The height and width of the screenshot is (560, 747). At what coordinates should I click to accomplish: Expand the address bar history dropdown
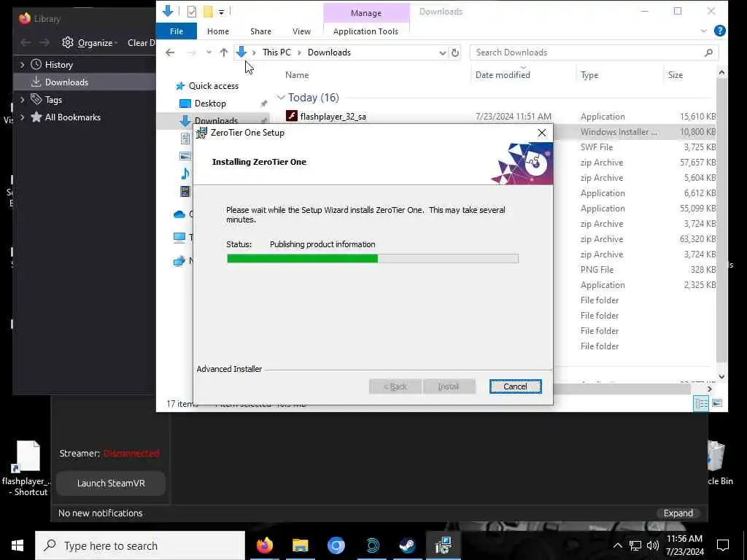click(x=442, y=52)
